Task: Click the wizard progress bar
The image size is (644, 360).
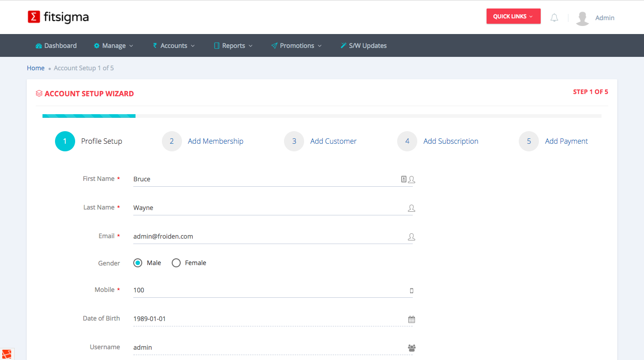Action: [322, 116]
